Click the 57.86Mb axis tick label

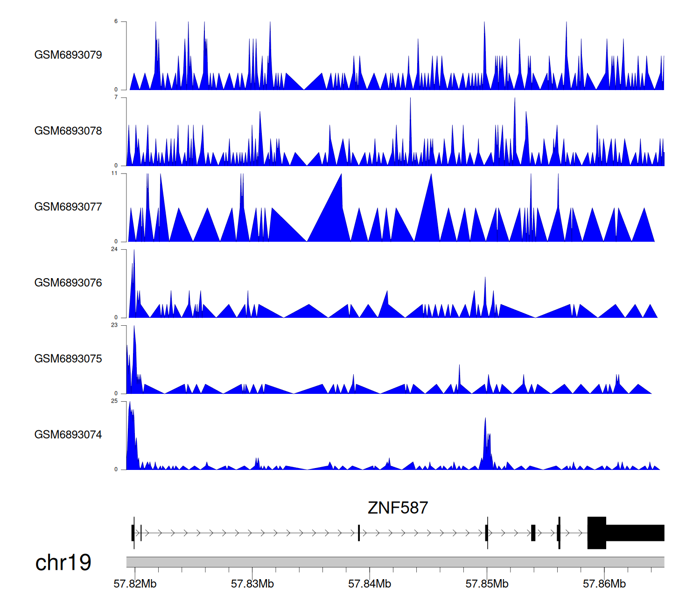604,584
